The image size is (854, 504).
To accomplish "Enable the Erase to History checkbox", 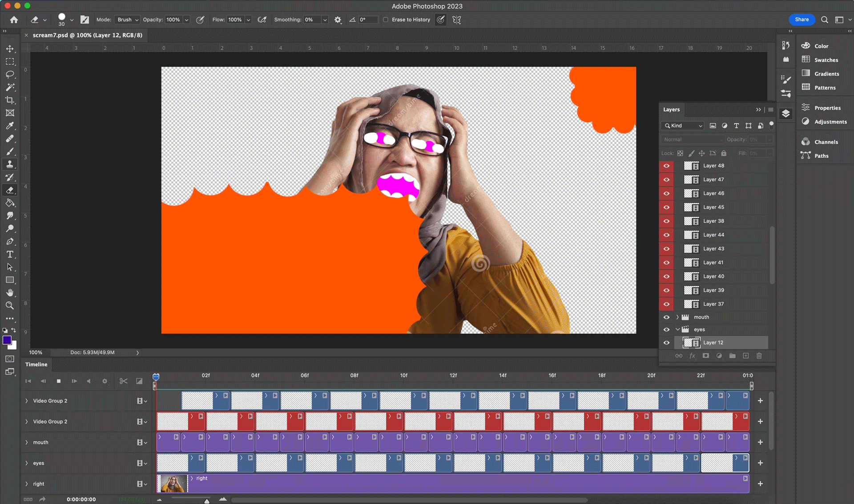I will pos(386,20).
